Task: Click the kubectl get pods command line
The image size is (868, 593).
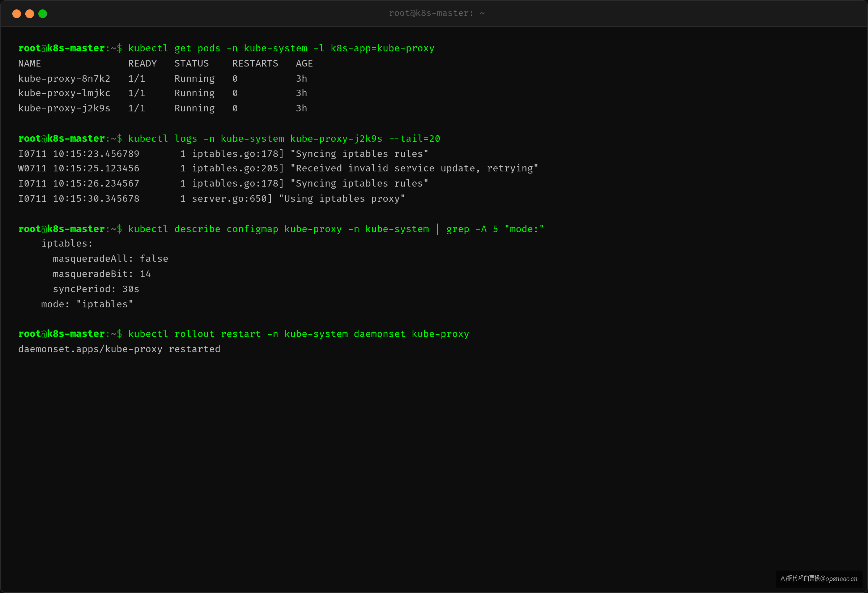Action: point(226,48)
